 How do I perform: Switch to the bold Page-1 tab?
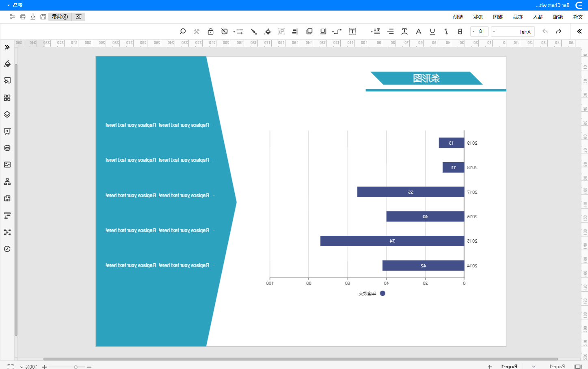[x=509, y=367]
